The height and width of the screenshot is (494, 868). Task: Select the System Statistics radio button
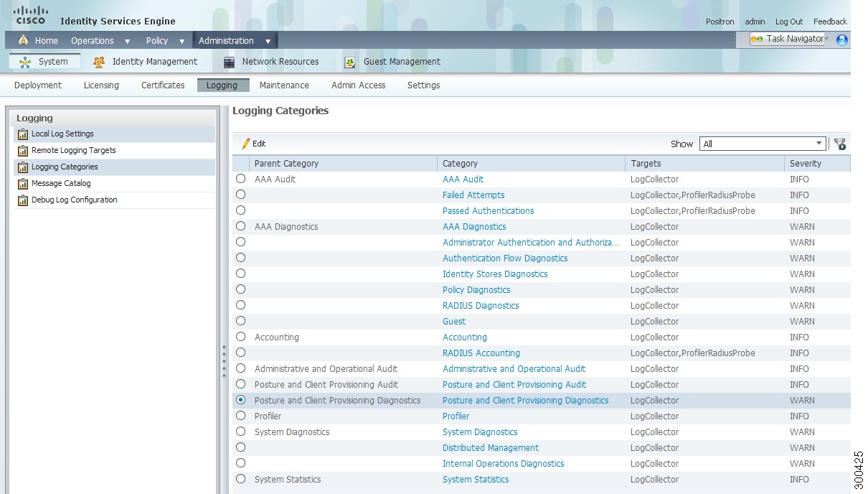point(240,479)
